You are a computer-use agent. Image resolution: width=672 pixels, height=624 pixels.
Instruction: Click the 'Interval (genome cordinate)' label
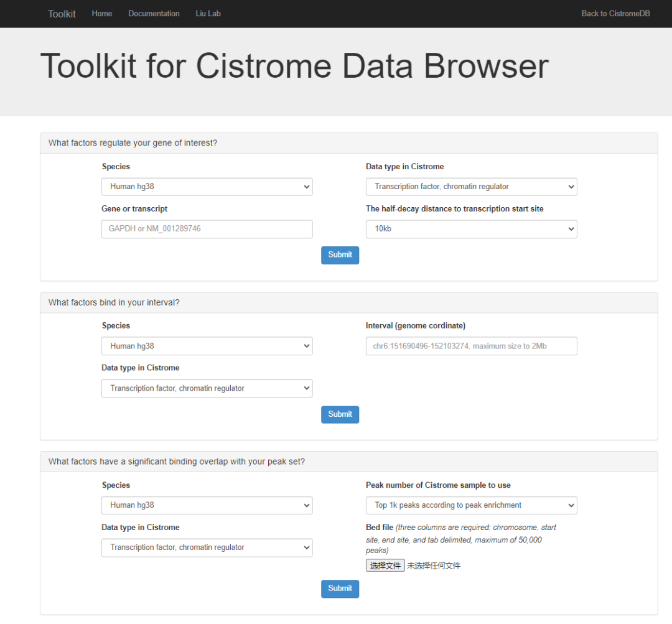tap(416, 326)
